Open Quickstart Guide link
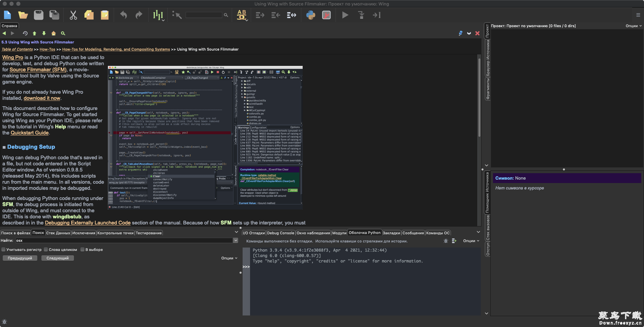The width and height of the screenshot is (644, 327). coord(30,133)
